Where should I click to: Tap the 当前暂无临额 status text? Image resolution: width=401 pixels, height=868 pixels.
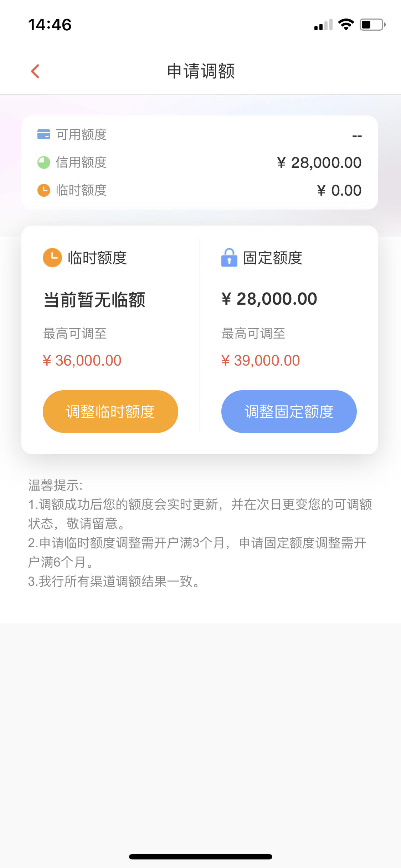pyautogui.click(x=94, y=300)
